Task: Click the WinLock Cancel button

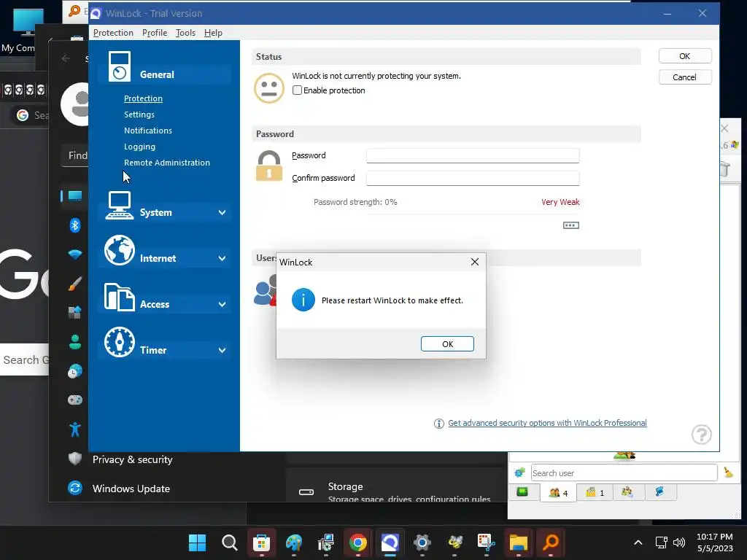Action: (684, 77)
